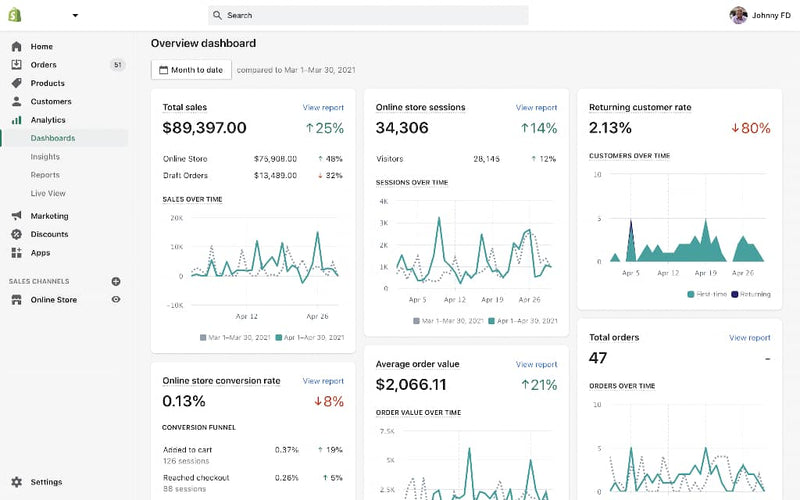Open the Johnny FD account menu
Screen dimensions: 800x500
pos(760,15)
